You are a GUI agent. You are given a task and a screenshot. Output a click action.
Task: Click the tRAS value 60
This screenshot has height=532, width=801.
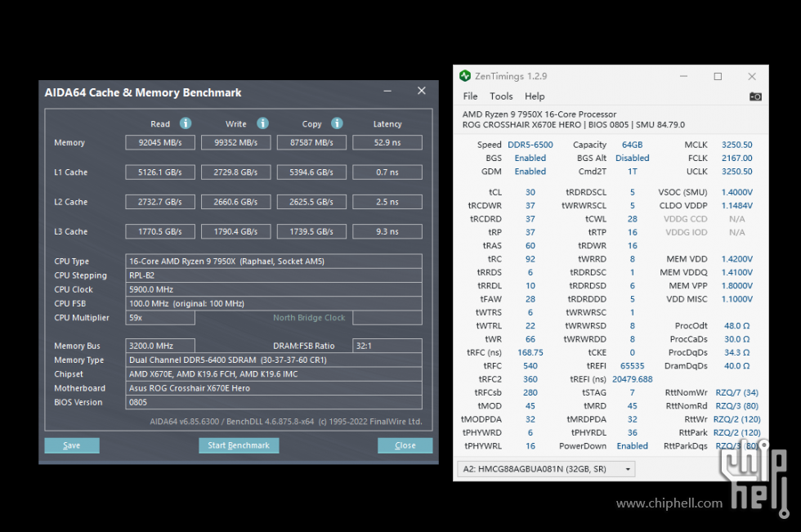point(530,246)
